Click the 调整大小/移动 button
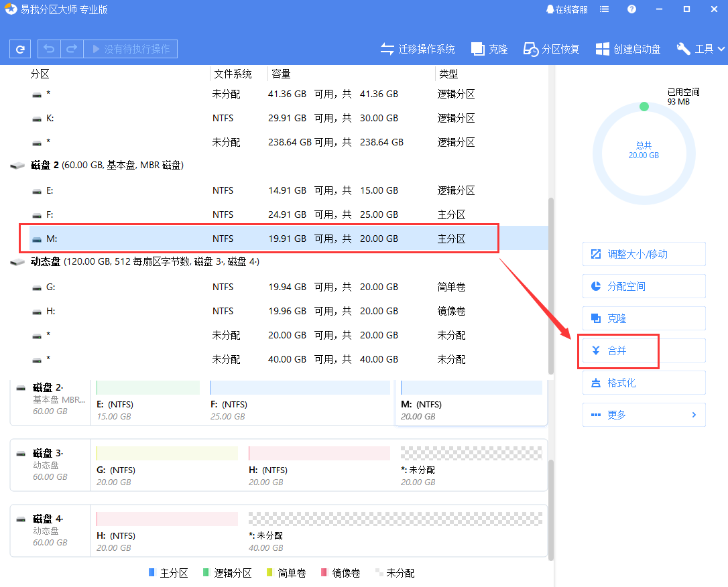The image size is (728, 587). pos(644,254)
